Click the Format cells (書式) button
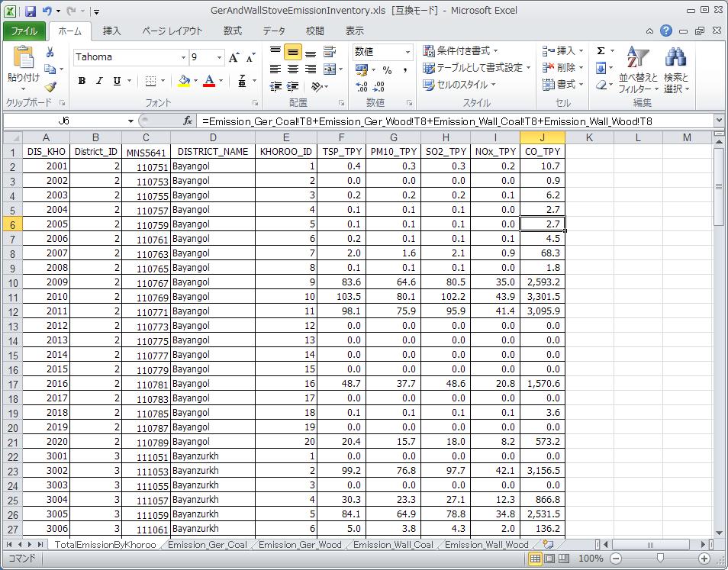This screenshot has height=570, width=728. point(562,85)
